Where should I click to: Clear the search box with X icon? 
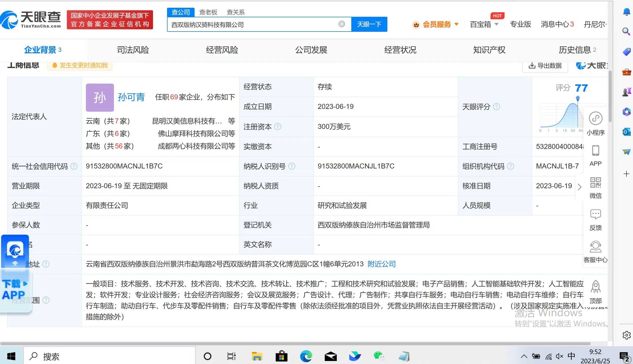click(x=342, y=24)
